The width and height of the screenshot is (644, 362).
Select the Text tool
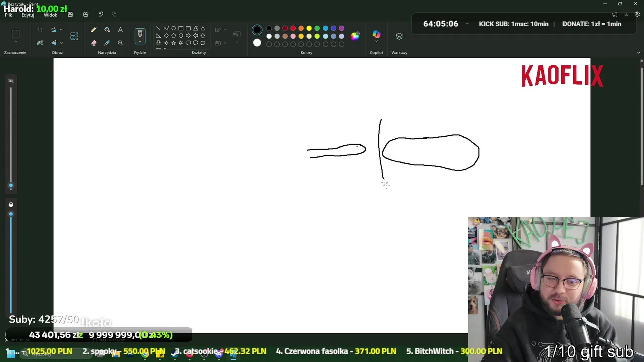(120, 30)
